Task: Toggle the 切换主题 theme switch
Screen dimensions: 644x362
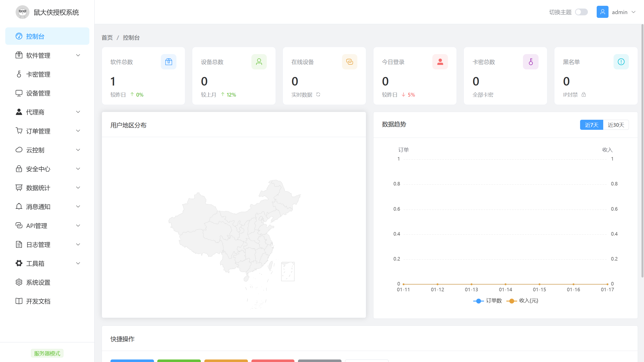Action: tap(581, 12)
